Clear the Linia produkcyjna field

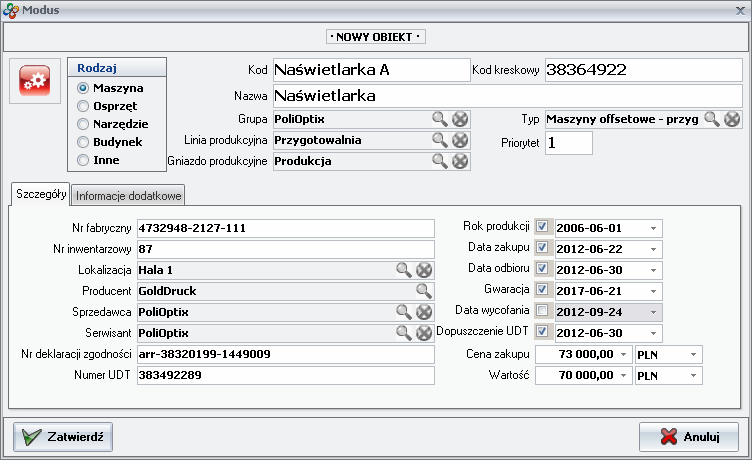coord(460,140)
